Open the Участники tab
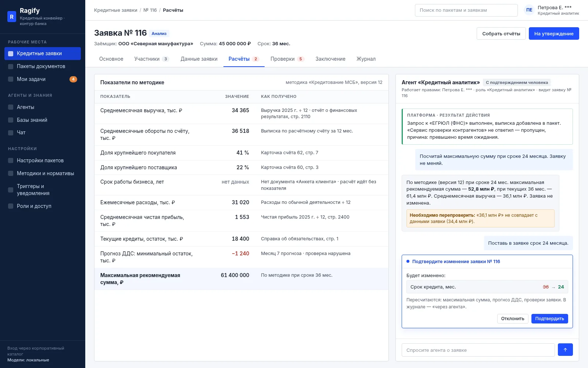Image resolution: width=588 pixels, height=368 pixels. (152, 59)
